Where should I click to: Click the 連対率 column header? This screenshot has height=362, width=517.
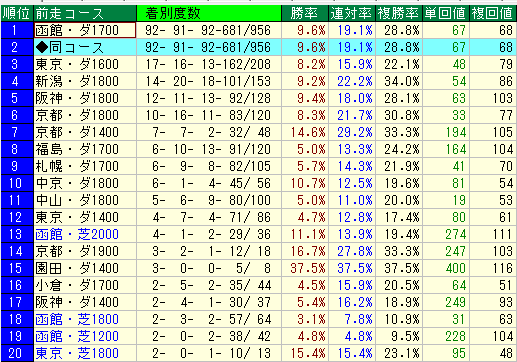352,13
